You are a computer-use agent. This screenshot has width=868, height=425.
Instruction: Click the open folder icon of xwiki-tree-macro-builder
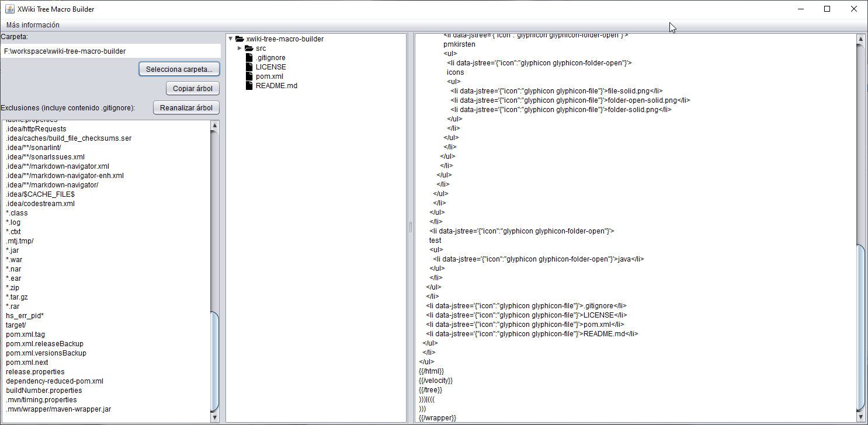[x=239, y=39]
